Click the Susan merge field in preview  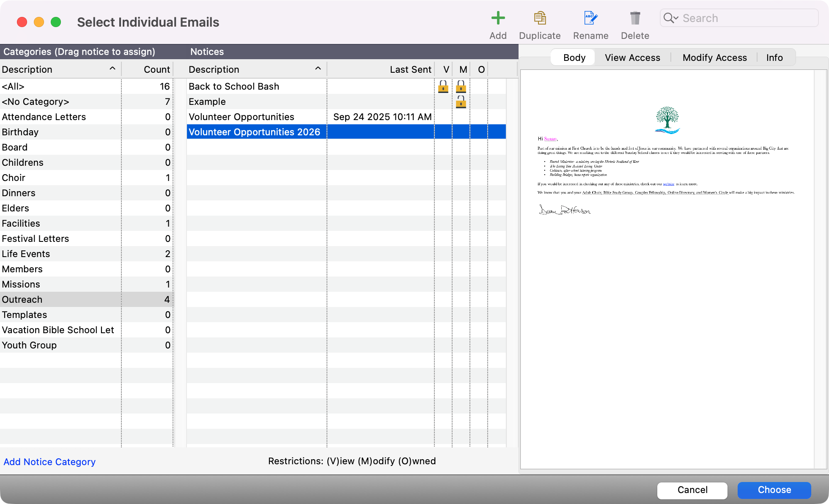550,139
